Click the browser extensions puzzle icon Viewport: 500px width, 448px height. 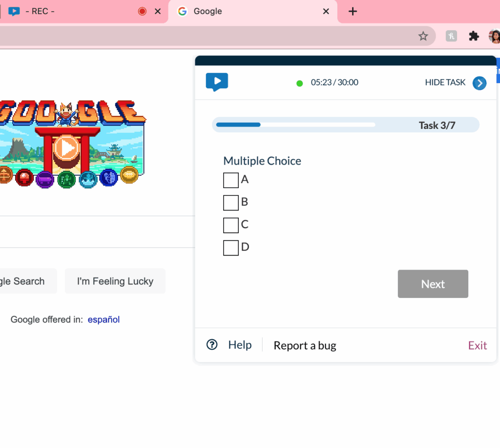pos(473,36)
